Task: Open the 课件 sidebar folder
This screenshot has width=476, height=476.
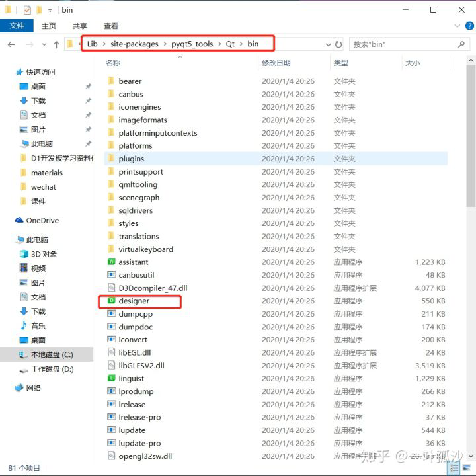Action: pyautogui.click(x=33, y=201)
